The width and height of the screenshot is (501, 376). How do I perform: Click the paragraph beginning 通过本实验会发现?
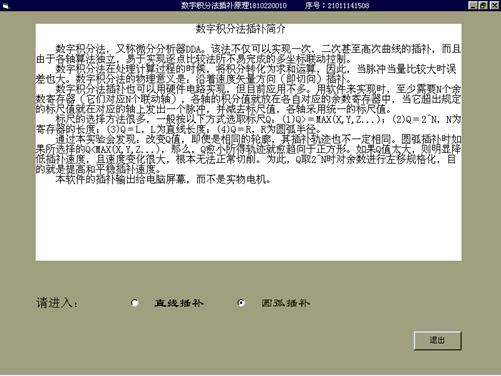click(248, 154)
